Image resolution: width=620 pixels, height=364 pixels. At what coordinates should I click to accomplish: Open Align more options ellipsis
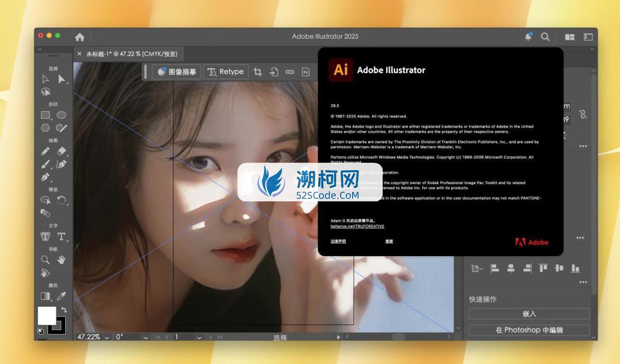(x=583, y=282)
